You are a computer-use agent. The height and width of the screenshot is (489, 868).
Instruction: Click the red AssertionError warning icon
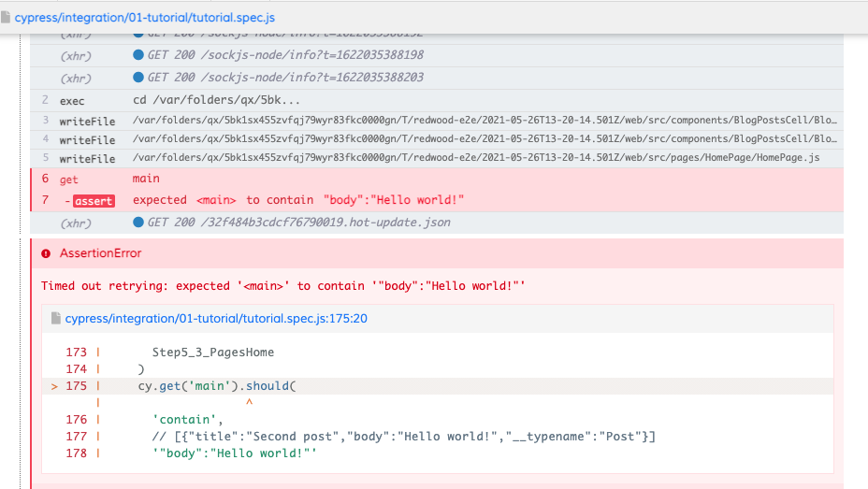pos(46,253)
